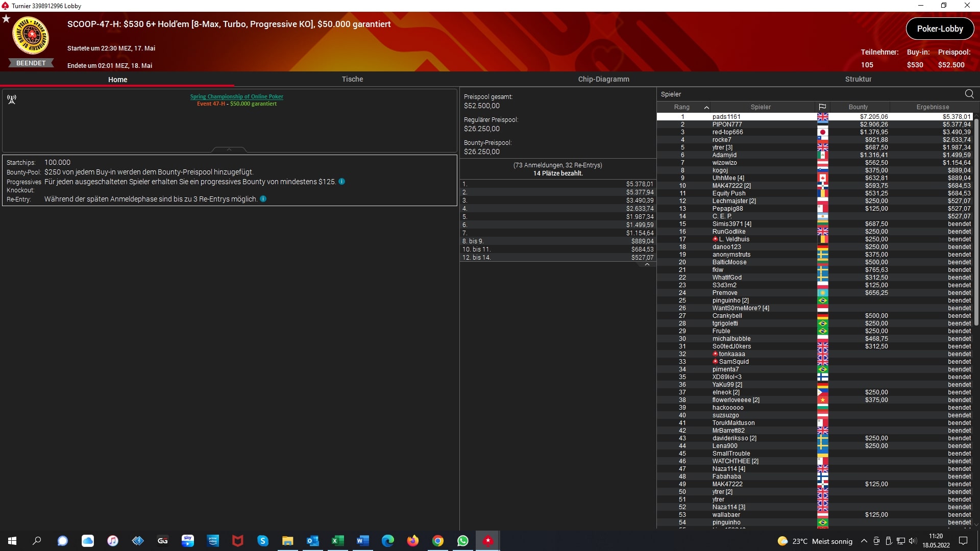Click the Poker-Lobby button
Image resolution: width=980 pixels, height=551 pixels.
pyautogui.click(x=940, y=29)
